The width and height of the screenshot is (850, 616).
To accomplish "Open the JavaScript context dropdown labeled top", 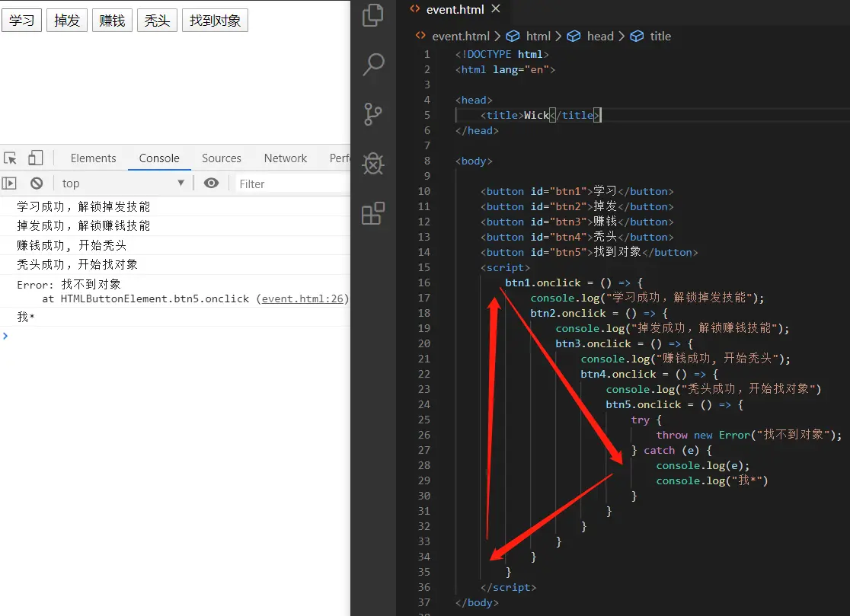I will click(x=123, y=183).
